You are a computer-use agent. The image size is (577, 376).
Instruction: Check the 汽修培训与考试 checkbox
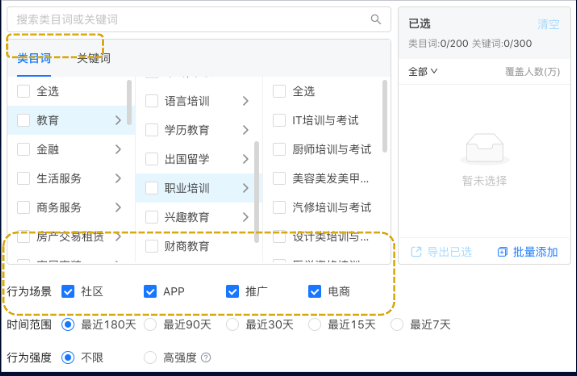tap(279, 207)
